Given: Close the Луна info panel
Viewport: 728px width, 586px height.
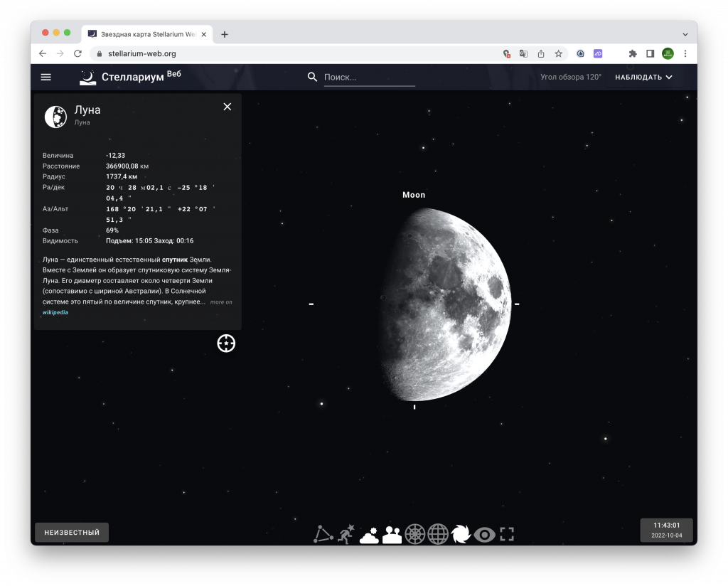Looking at the screenshot, I should point(227,107).
